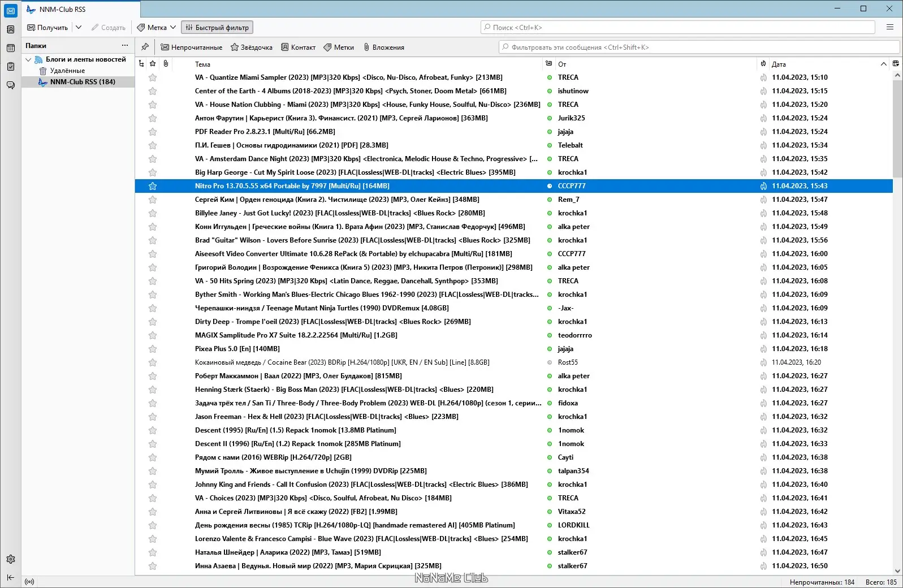Click Get Messages button
This screenshot has height=588, width=903.
tap(48, 27)
